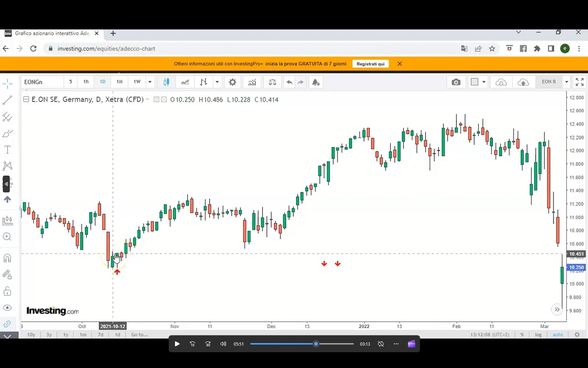This screenshot has width=588, height=368.
Task: Select the trend line drawing tool
Action: coord(7,100)
